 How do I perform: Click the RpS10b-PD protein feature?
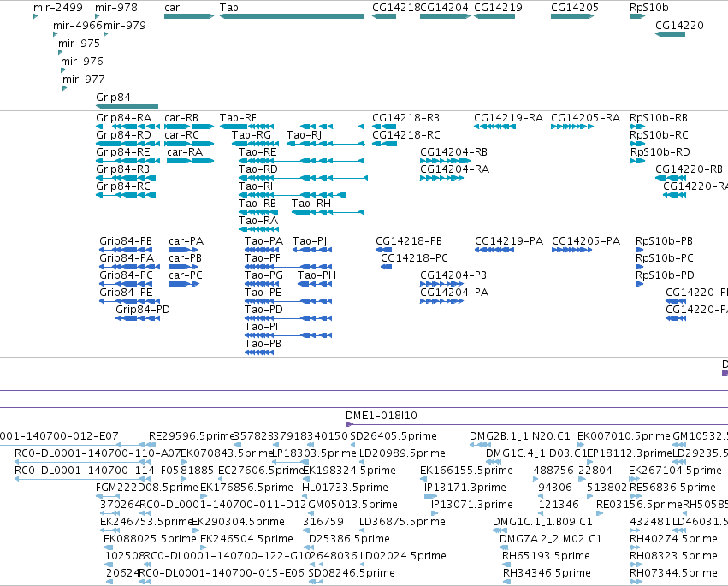(x=639, y=284)
